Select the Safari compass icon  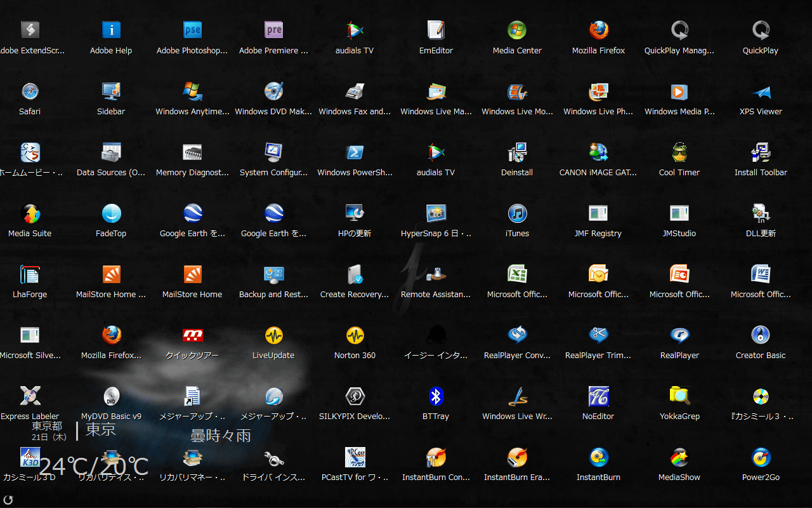click(30, 91)
